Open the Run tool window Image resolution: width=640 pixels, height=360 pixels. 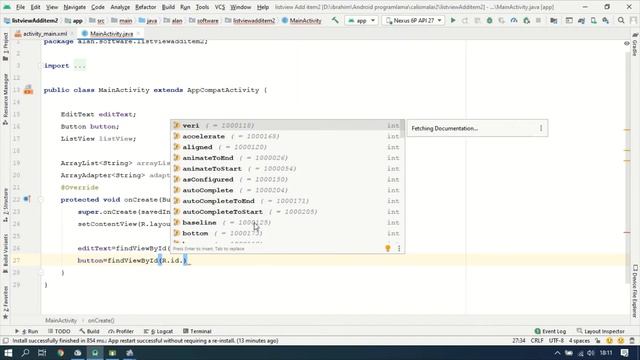pyautogui.click(x=27, y=331)
